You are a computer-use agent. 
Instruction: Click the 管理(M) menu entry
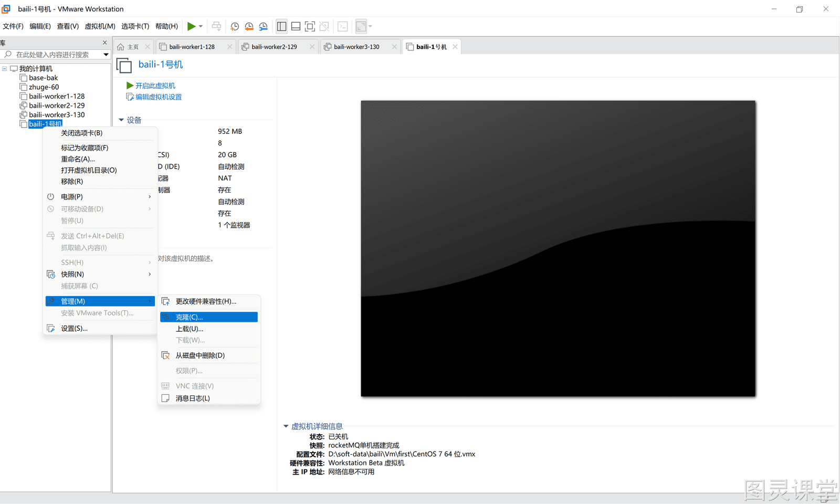coord(101,301)
